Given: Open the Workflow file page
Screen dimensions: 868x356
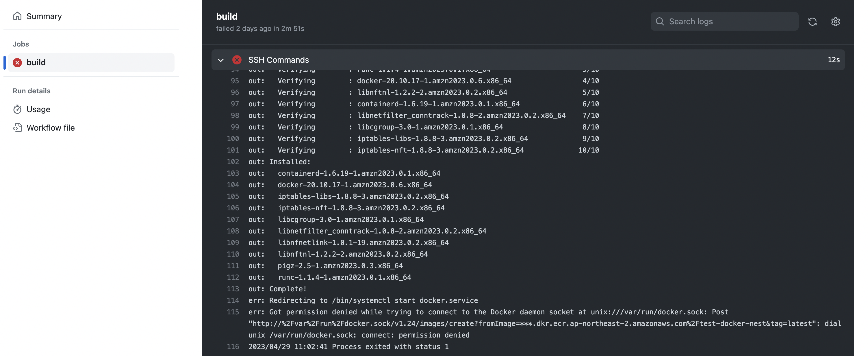Looking at the screenshot, I should tap(51, 128).
